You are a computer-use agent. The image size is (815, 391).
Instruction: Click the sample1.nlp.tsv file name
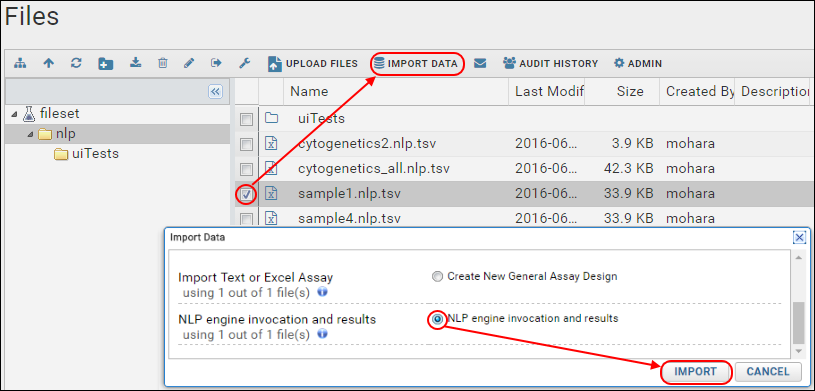349,193
